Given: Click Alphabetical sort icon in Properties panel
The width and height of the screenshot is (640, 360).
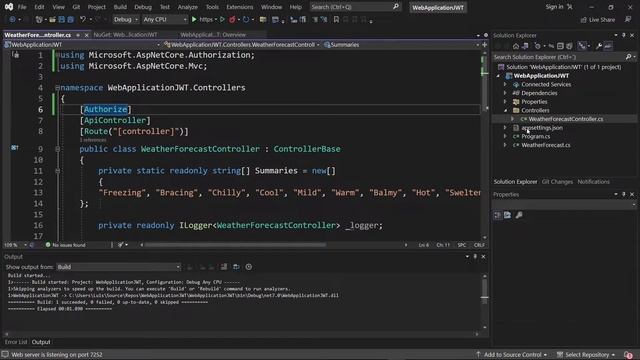Looking at the screenshot, I should point(507,215).
